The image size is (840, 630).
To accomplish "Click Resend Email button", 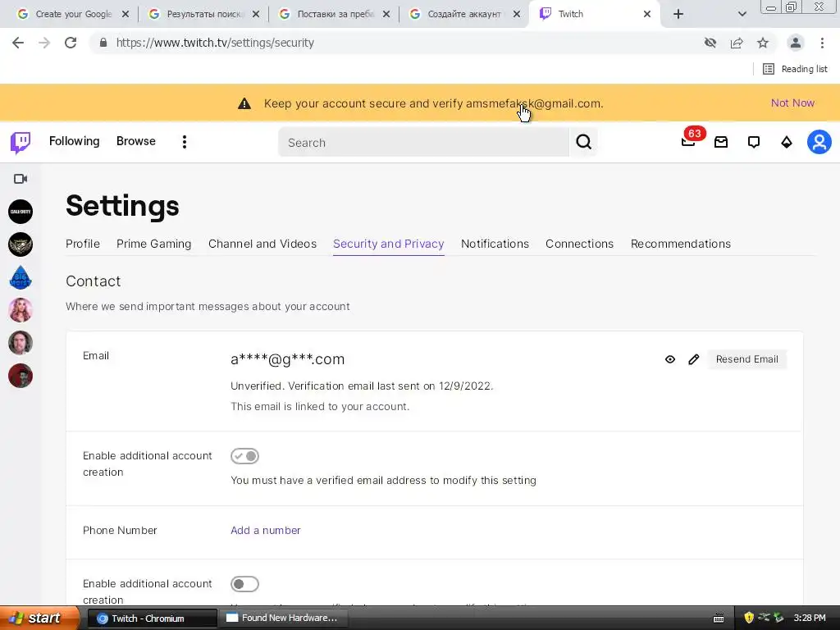I will (x=746, y=359).
